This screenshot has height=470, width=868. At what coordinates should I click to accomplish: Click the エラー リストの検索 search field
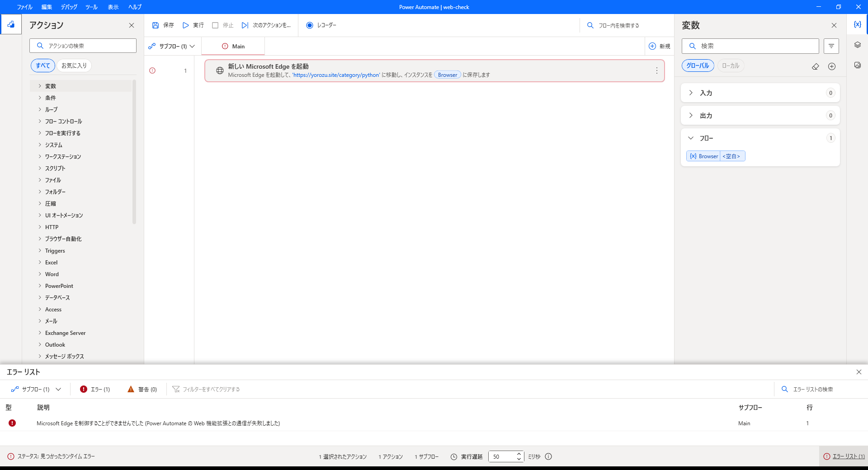820,389
